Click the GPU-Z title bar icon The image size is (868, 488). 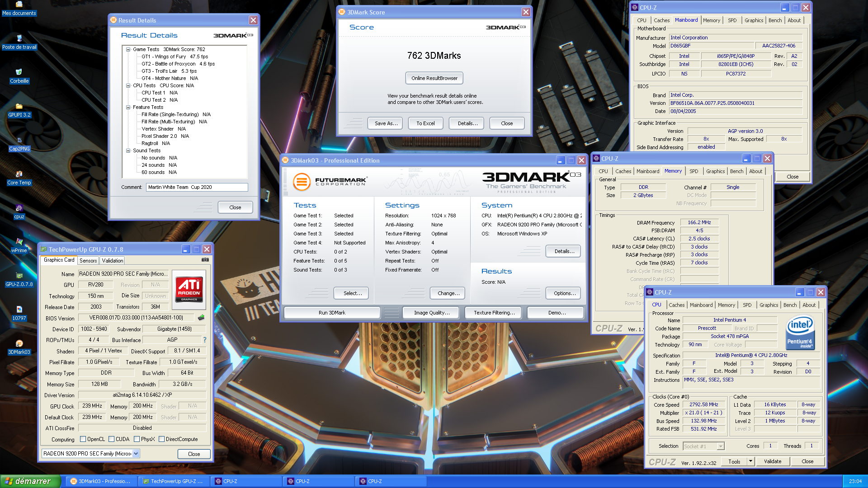coord(44,249)
